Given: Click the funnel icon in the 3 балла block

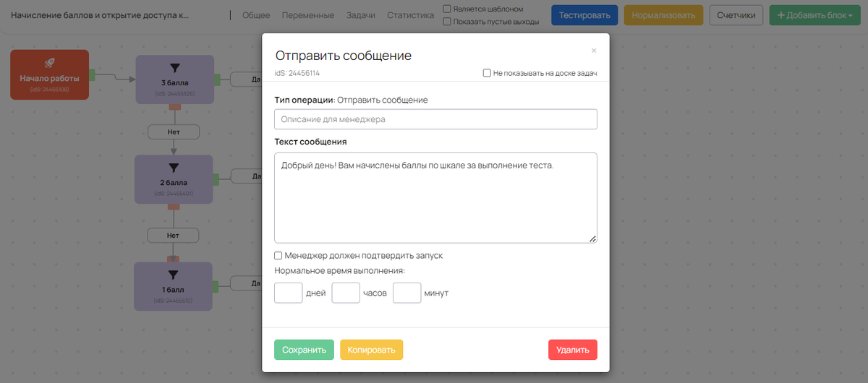Looking at the screenshot, I should [x=174, y=69].
